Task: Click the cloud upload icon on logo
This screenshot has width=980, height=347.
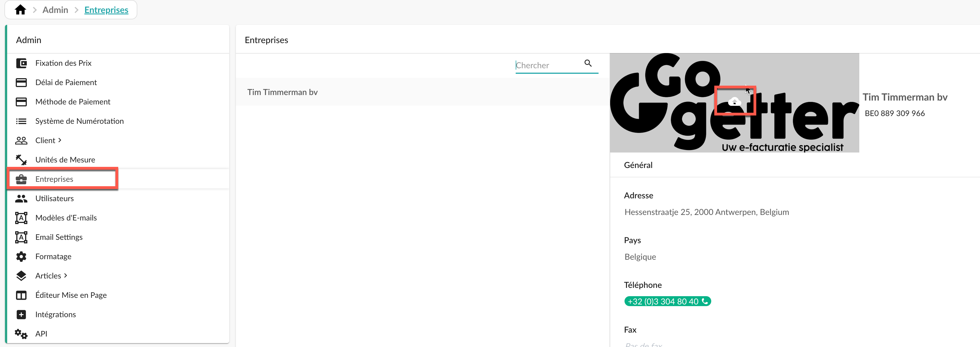Action: click(734, 102)
